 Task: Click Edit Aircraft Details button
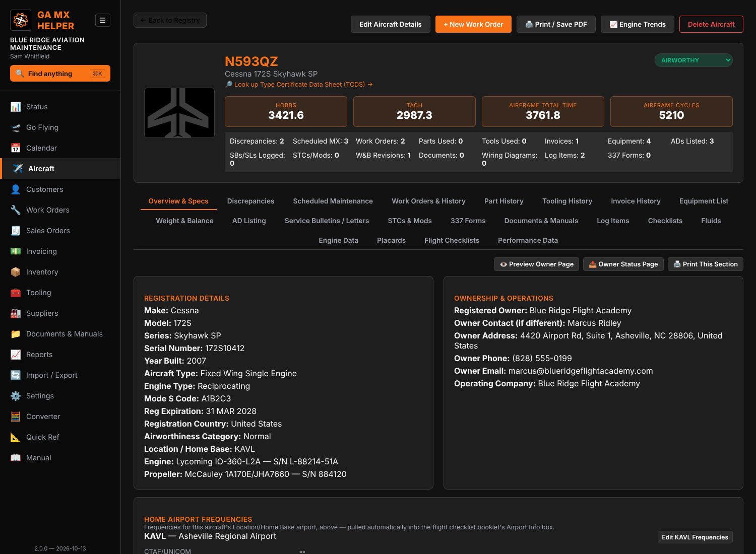pyautogui.click(x=391, y=24)
